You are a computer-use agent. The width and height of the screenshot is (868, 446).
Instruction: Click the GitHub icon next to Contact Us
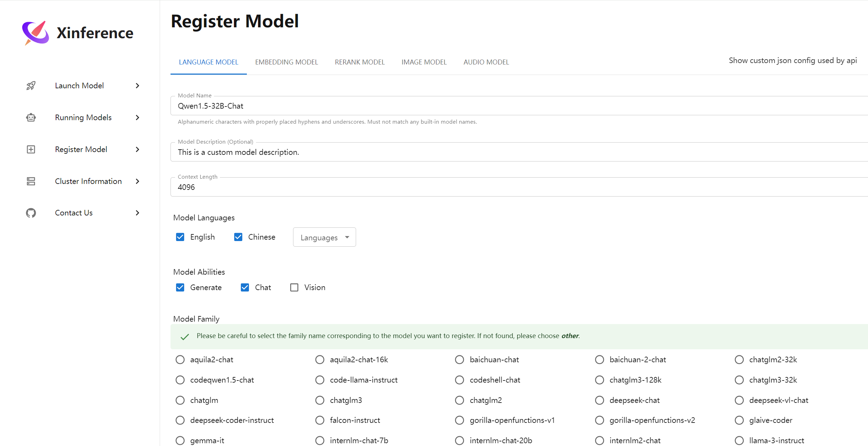[x=31, y=213]
